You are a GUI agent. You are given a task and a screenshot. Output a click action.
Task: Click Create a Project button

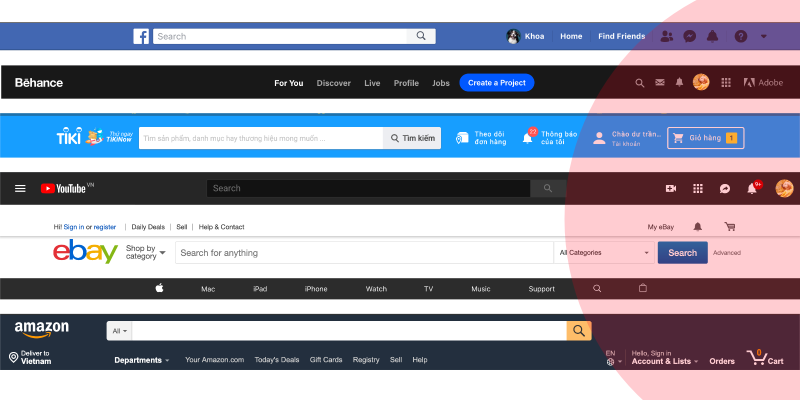(497, 83)
